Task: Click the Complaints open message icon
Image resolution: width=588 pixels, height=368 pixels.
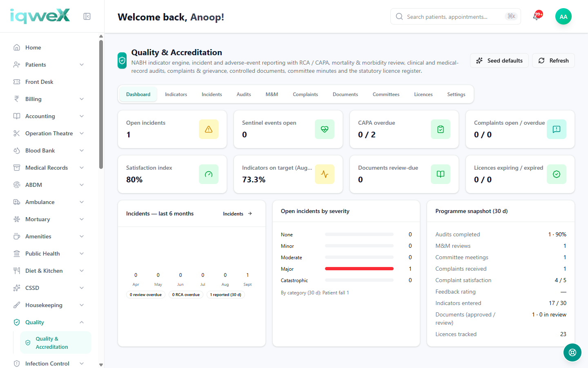Action: [x=557, y=129]
